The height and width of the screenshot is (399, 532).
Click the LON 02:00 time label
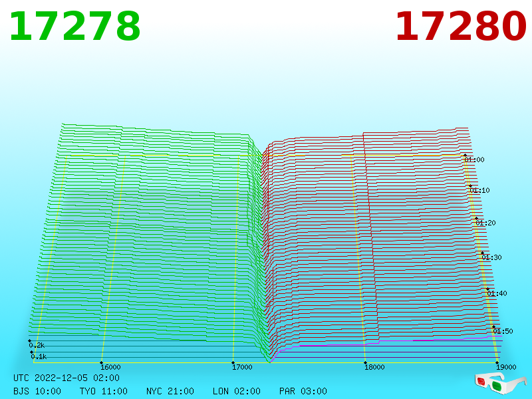pyautogui.click(x=237, y=391)
